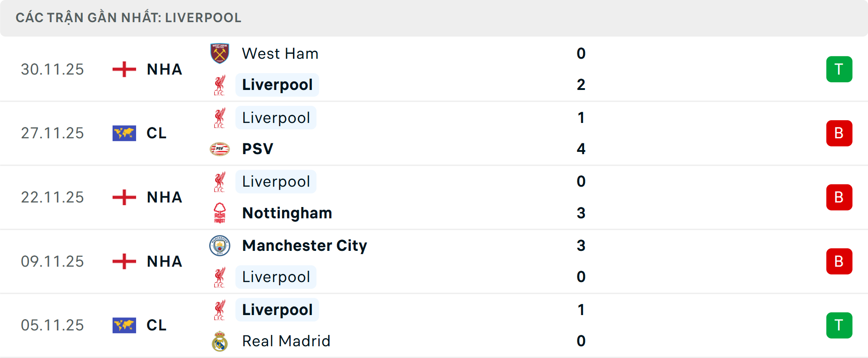Select the NHA league label on 22.11.25
868x358 pixels.
[x=164, y=197]
